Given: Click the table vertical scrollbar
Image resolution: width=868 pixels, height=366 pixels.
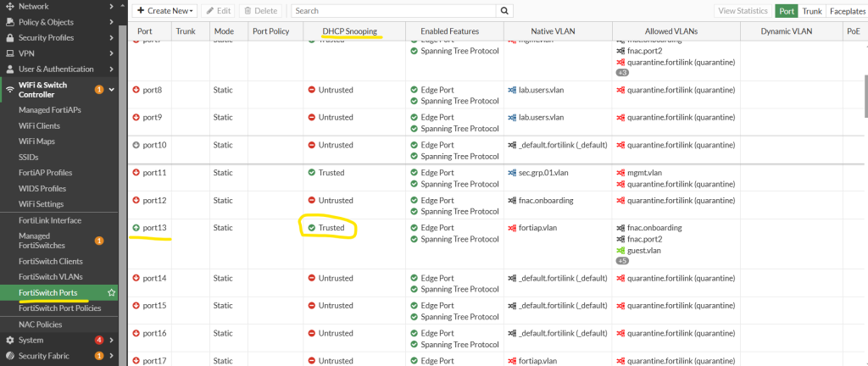Looking at the screenshot, I should (865, 97).
